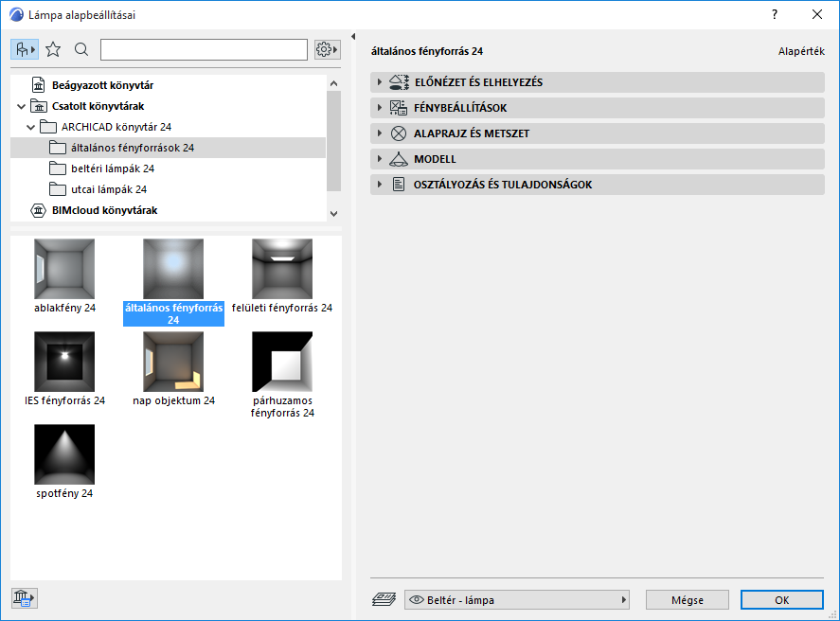The image size is (840, 621).
Task: Open the library manager icon button
Action: [x=24, y=598]
